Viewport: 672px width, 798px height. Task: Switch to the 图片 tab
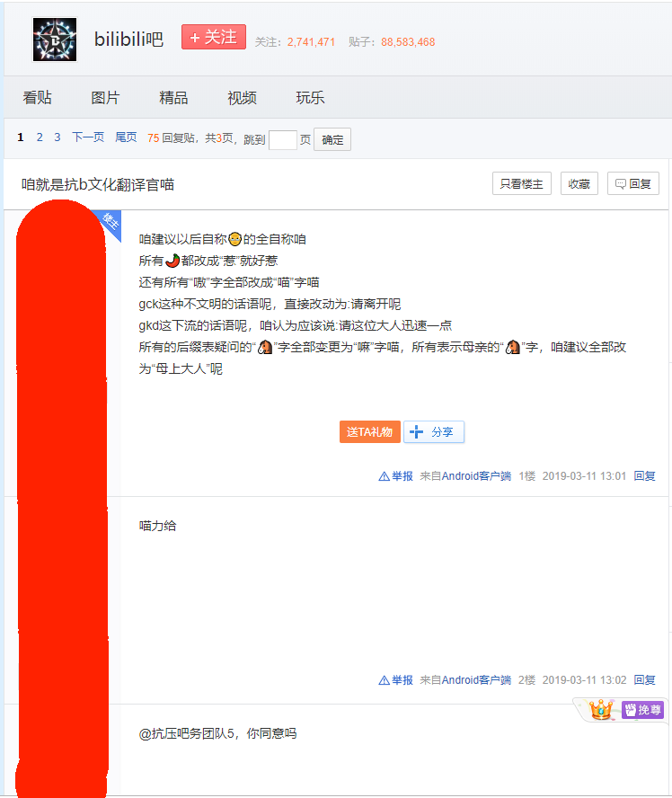click(x=105, y=98)
